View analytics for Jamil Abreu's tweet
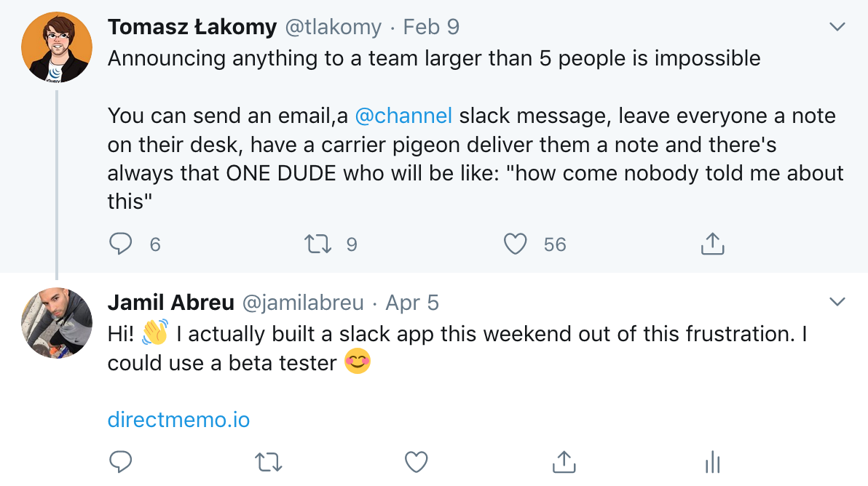This screenshot has width=868, height=486. [712, 461]
